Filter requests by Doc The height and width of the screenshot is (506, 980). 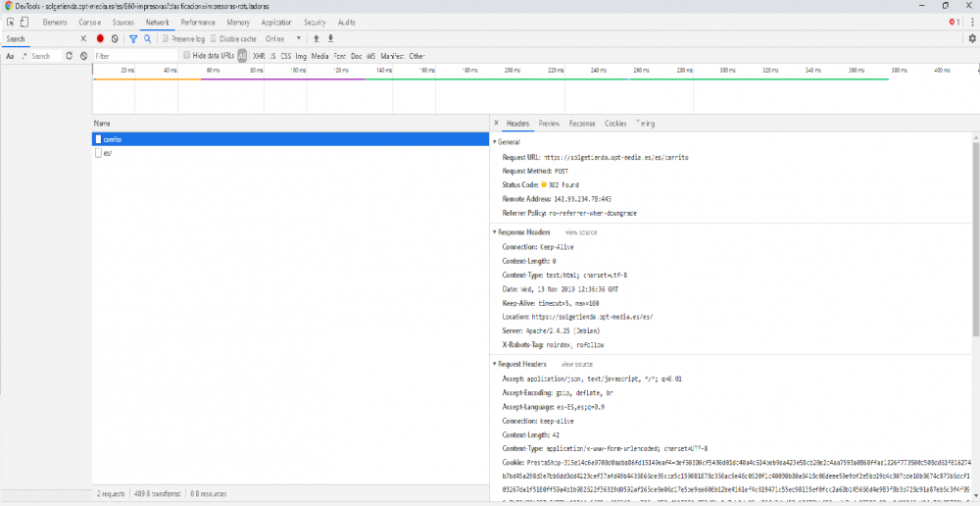click(x=357, y=56)
